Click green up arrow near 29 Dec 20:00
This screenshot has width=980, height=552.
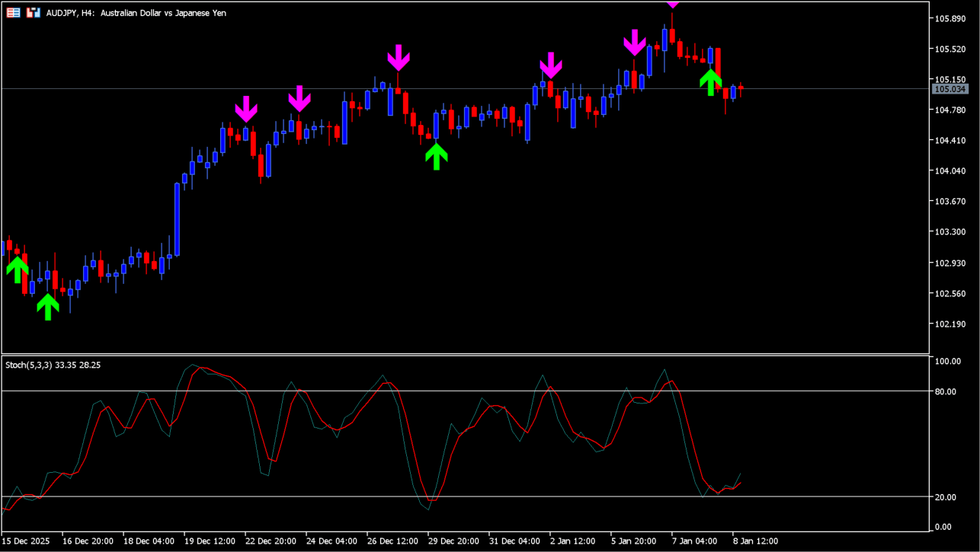pos(436,156)
